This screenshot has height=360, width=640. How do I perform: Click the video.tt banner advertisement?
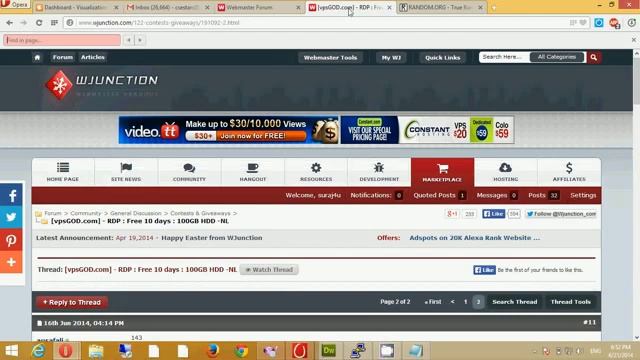pyautogui.click(x=229, y=130)
